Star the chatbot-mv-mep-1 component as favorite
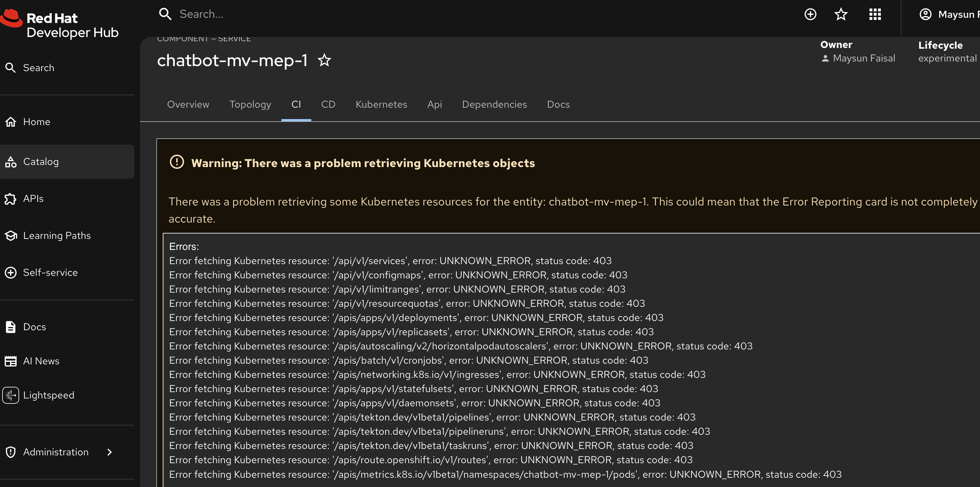This screenshot has width=980, height=487. [x=324, y=60]
